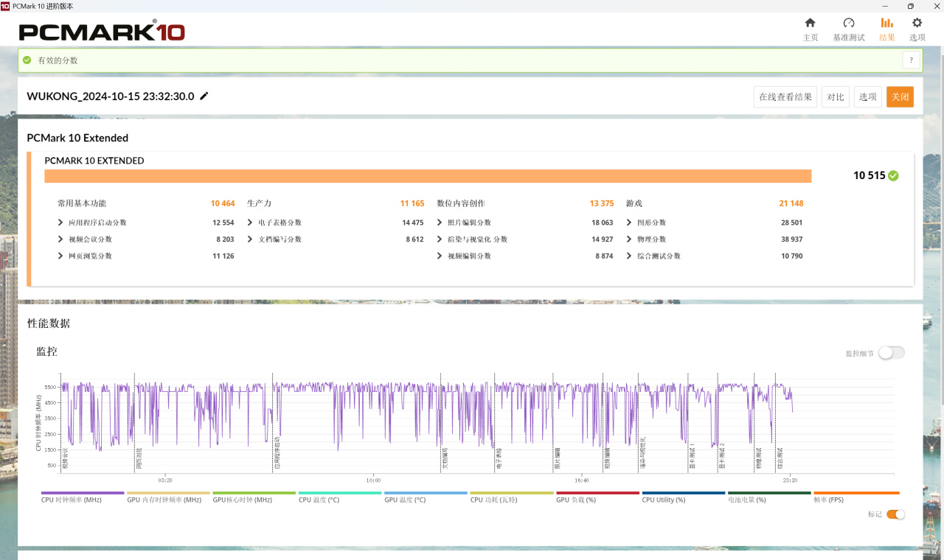Click the 视频会议 marker on the chart

66,459
